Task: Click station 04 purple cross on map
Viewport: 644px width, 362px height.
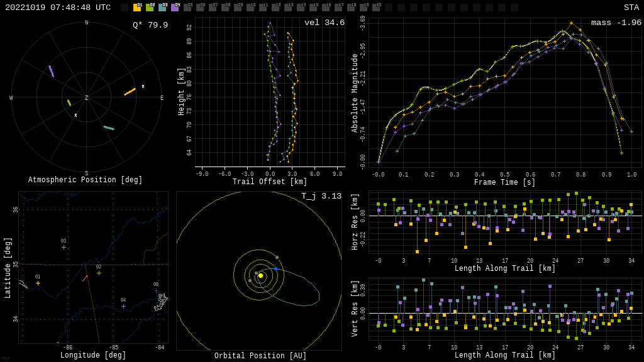Action: (123, 306)
